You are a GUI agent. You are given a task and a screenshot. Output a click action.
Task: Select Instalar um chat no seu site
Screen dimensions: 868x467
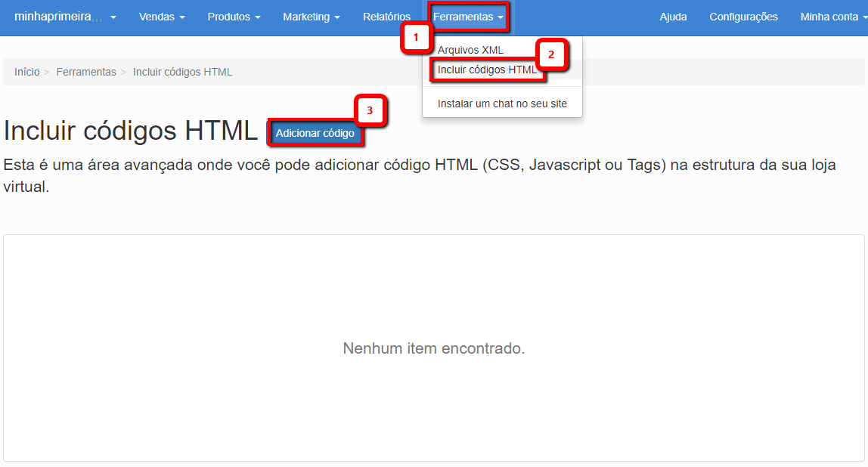coord(502,104)
